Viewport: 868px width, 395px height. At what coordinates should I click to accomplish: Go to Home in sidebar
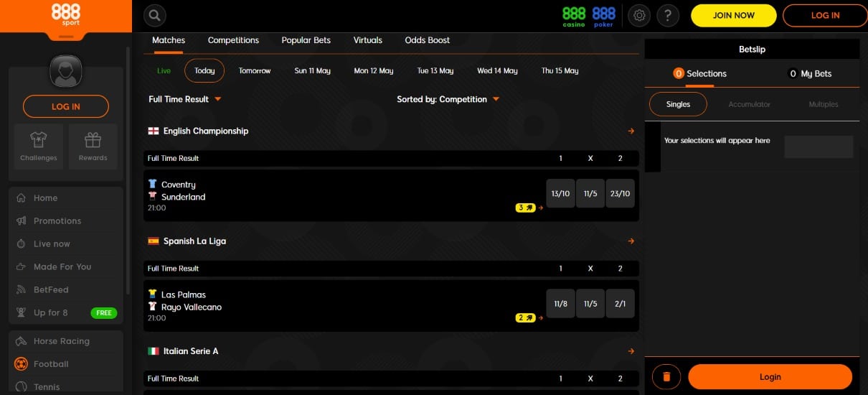pos(66,198)
